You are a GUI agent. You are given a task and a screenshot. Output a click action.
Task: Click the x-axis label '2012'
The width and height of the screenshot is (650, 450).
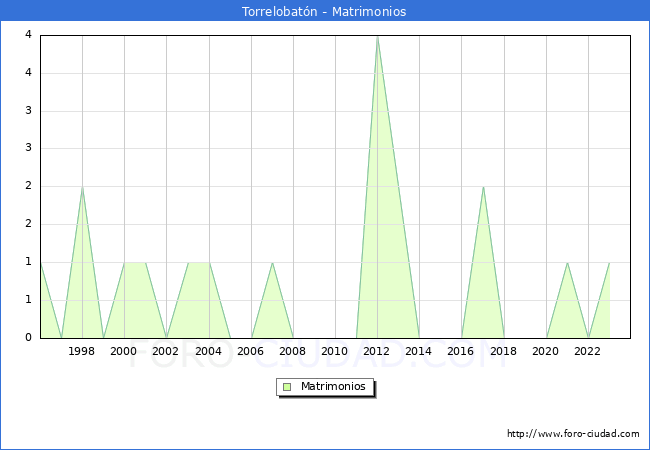click(376, 351)
